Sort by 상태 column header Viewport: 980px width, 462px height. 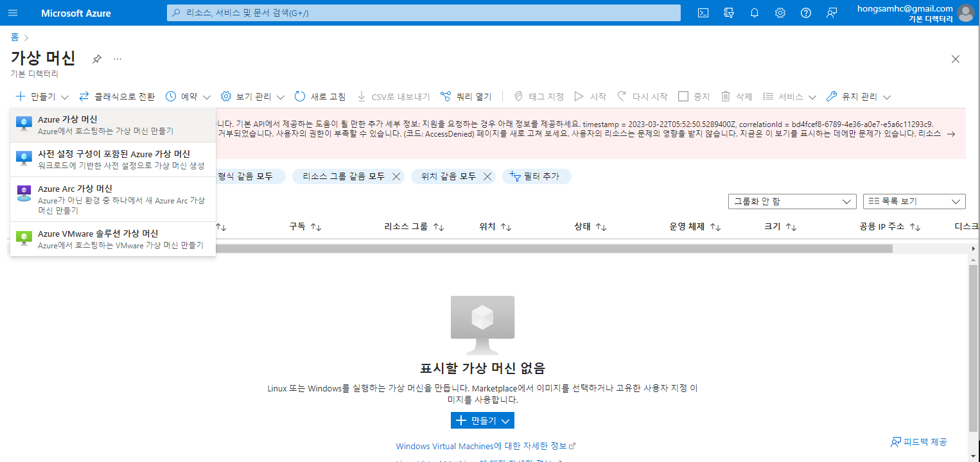590,227
